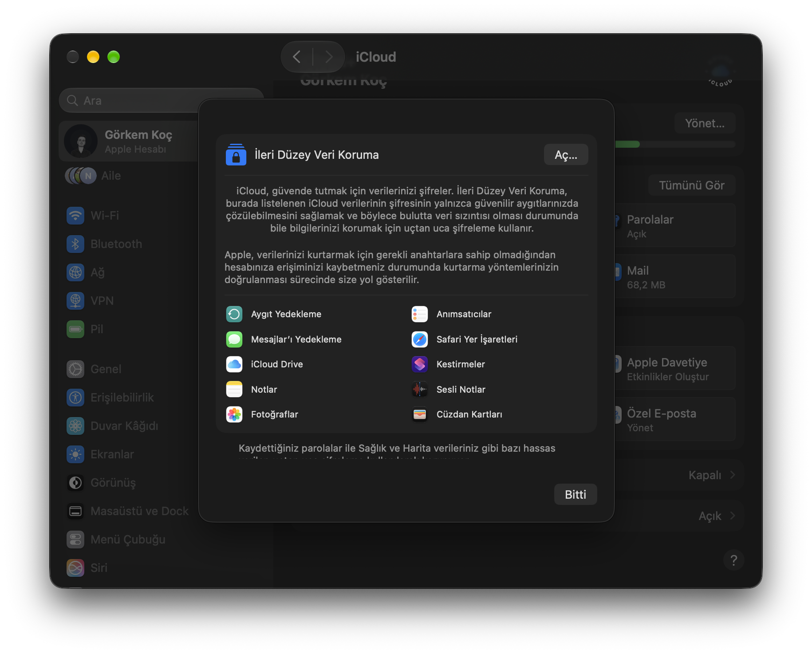Open the help question mark button
This screenshot has height=654, width=812.
(x=733, y=560)
